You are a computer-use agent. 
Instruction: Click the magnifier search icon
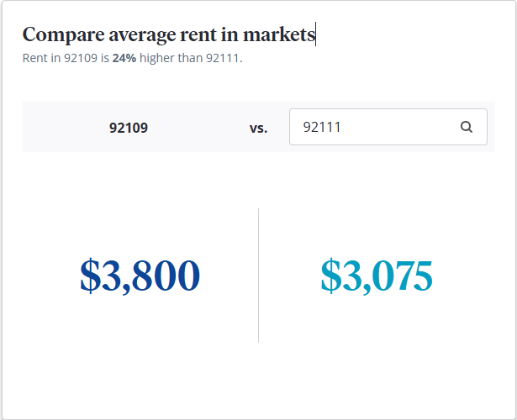467,128
